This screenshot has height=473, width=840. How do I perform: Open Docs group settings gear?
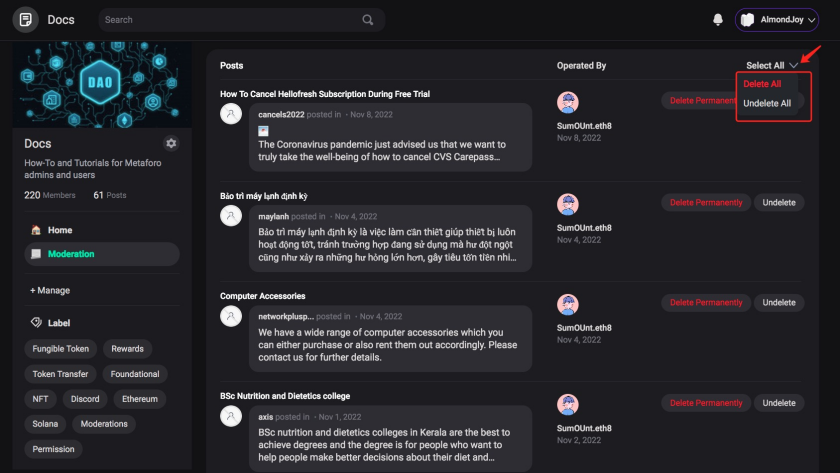pyautogui.click(x=171, y=144)
